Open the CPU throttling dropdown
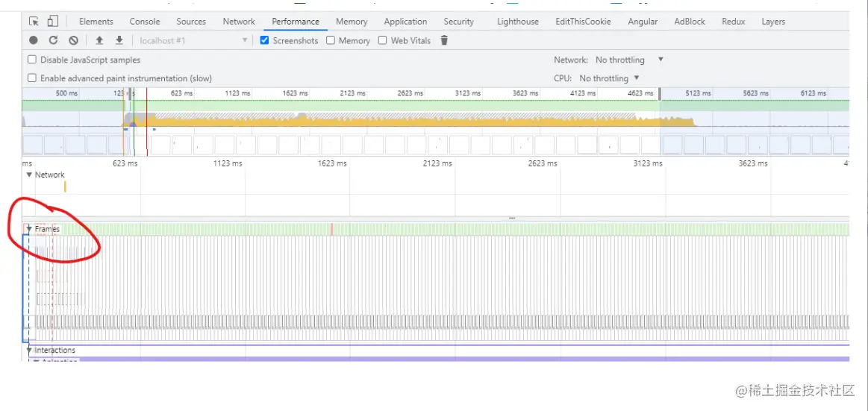 [x=609, y=78]
